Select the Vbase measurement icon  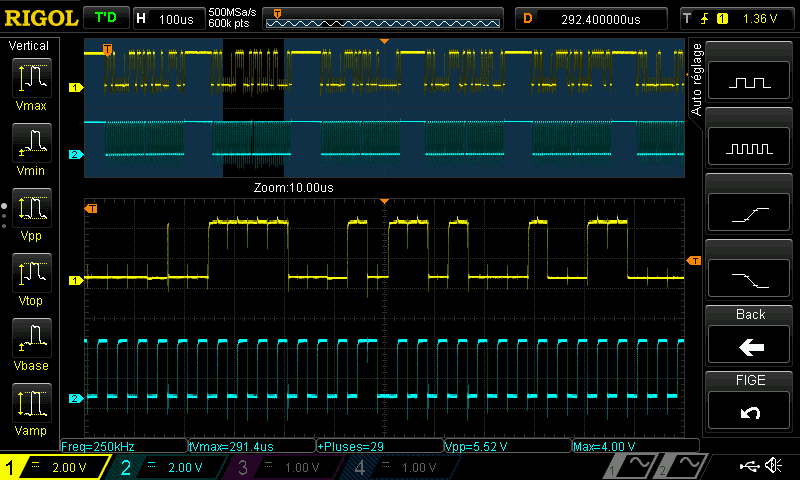point(32,338)
